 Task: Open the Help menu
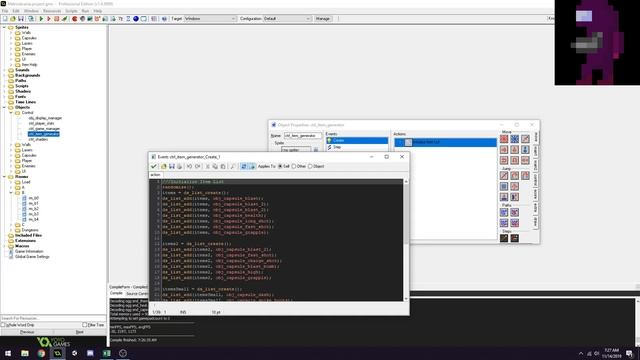coord(98,11)
